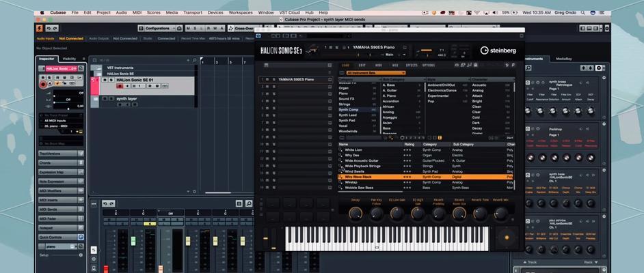Select Wide Playback Strings preset
The image size is (644, 273).
tap(362, 166)
